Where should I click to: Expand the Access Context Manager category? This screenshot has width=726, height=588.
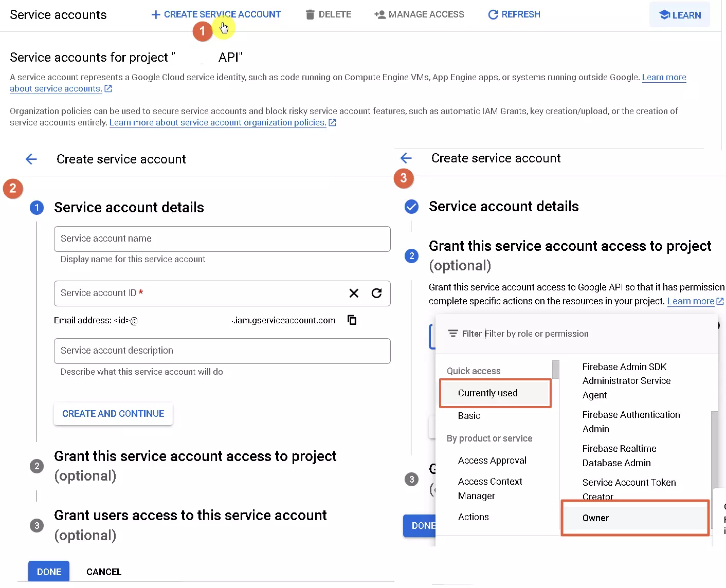click(490, 488)
